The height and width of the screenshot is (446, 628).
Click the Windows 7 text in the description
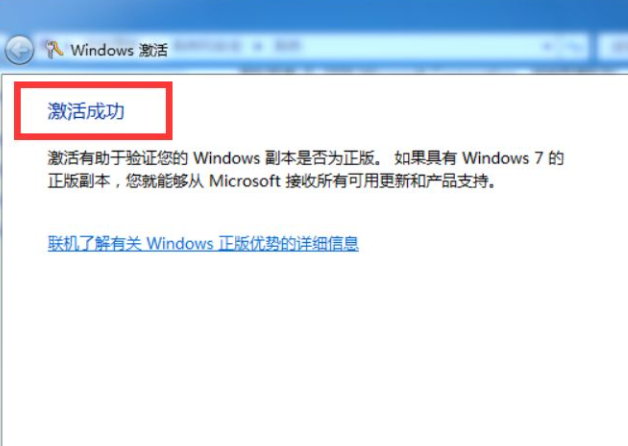click(503, 158)
